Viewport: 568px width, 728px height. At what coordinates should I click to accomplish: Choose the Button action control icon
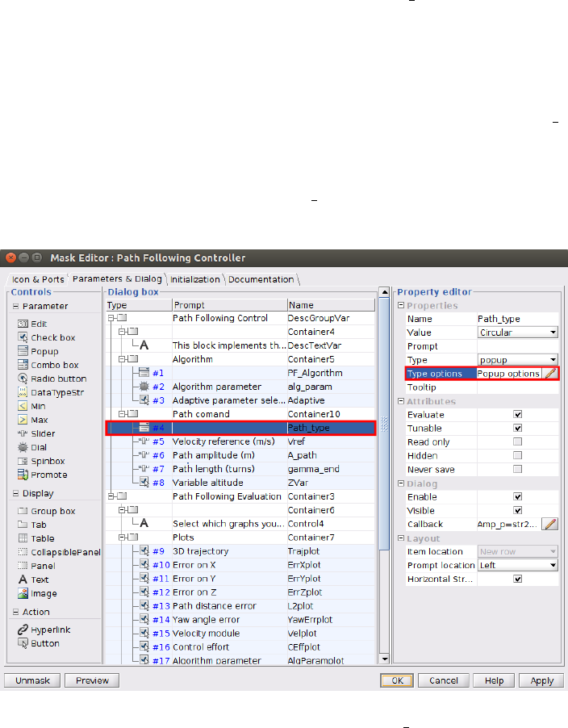tap(23, 643)
